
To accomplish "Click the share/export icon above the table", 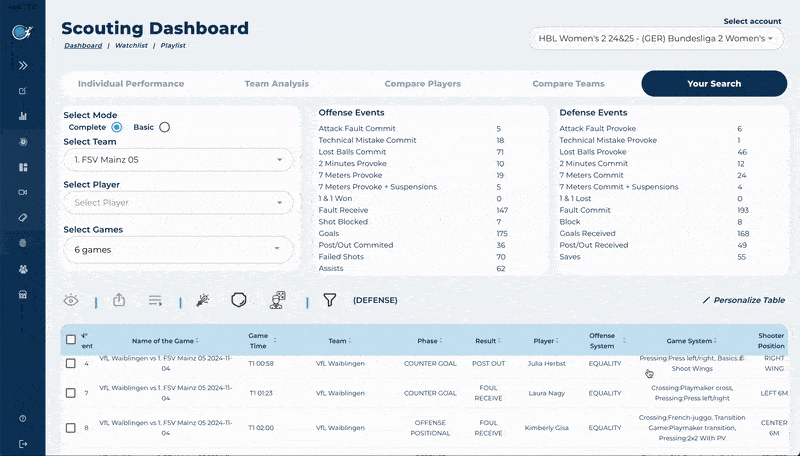I will click(x=119, y=299).
